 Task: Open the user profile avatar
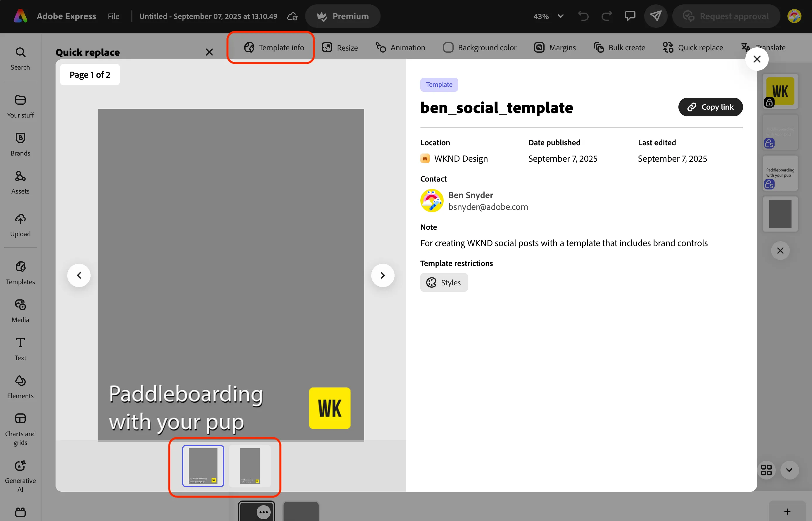click(794, 16)
